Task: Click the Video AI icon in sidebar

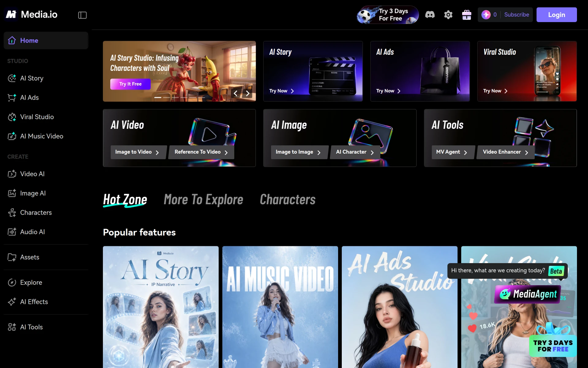Action: [x=12, y=174]
